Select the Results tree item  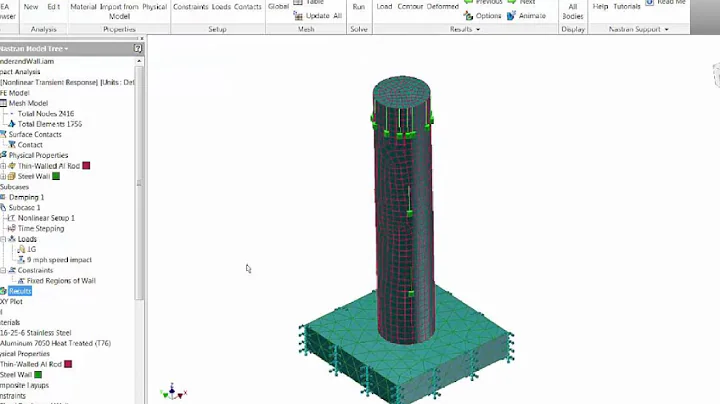pyautogui.click(x=20, y=291)
